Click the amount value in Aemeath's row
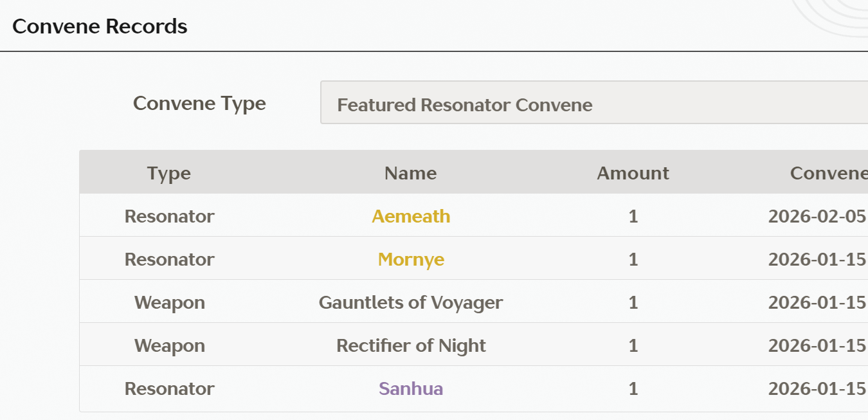 click(633, 216)
